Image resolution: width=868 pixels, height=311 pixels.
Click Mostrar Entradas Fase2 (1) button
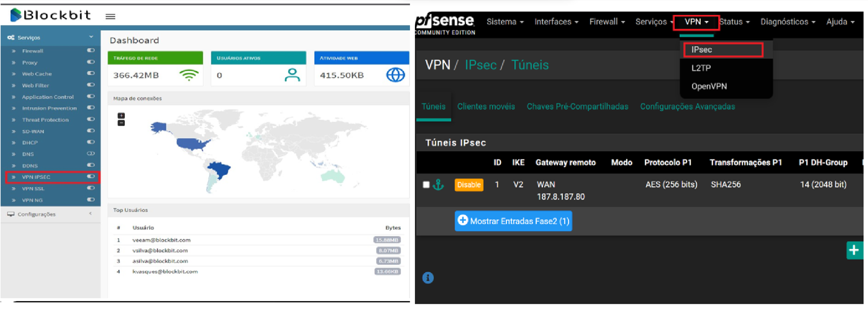513,221
